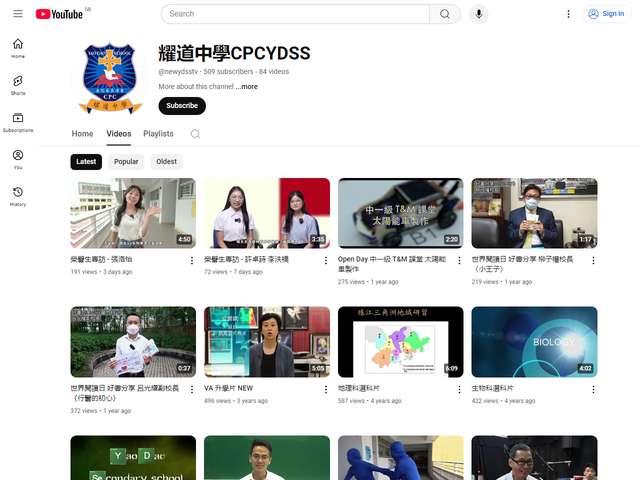Expand channel description with ...more

point(247,87)
